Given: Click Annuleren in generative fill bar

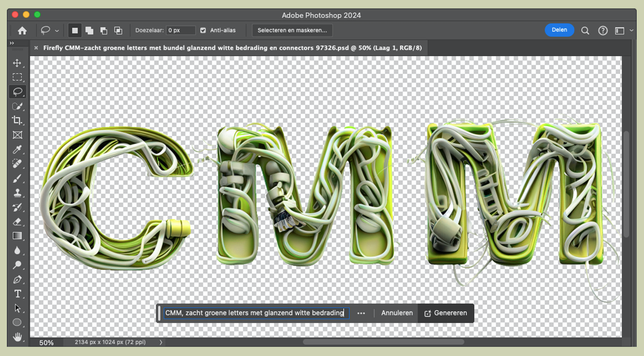Looking at the screenshot, I should click(397, 313).
